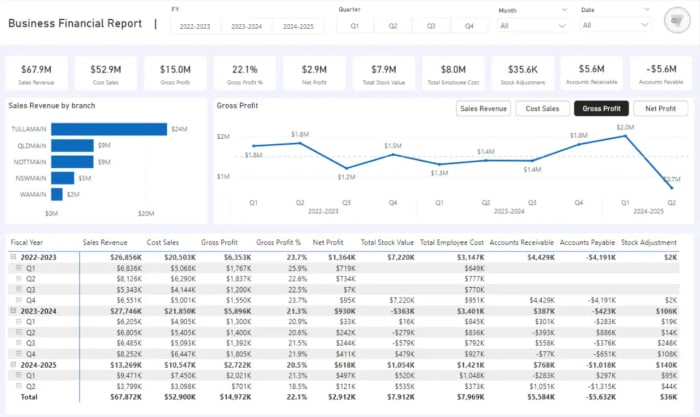
Task: Click the Business Financial Report title
Action: click(75, 23)
